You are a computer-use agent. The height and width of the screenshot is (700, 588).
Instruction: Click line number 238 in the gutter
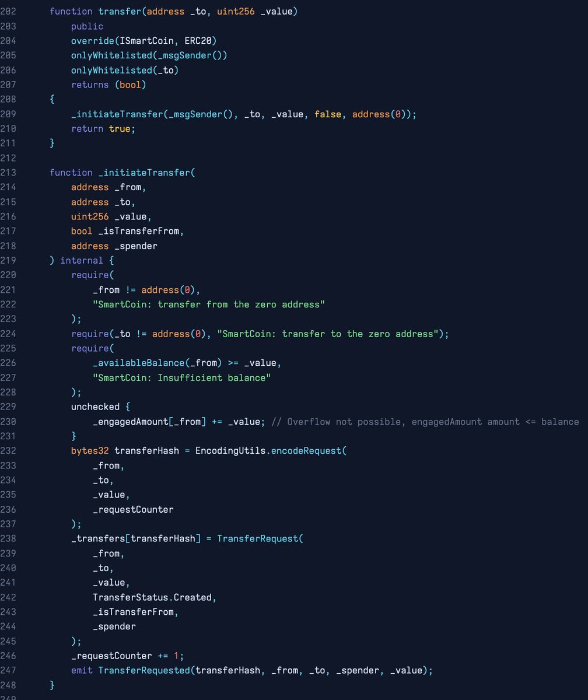click(x=9, y=538)
